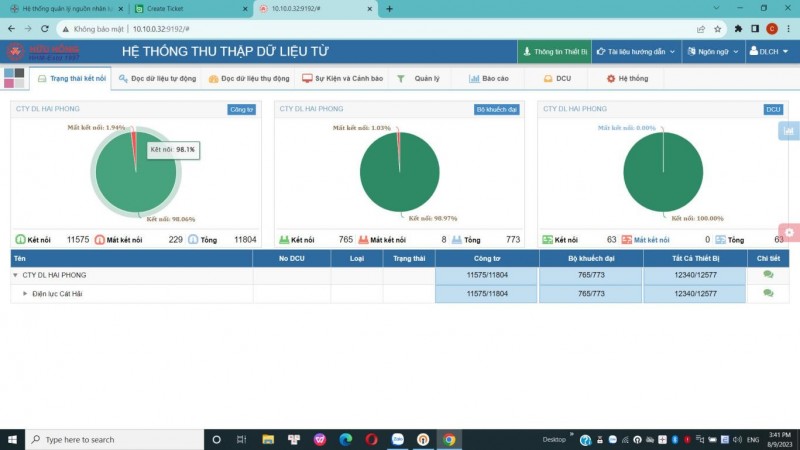Collapse the CTY DL HAI PHONG tree row
This screenshot has height=450, width=800.
[x=15, y=275]
